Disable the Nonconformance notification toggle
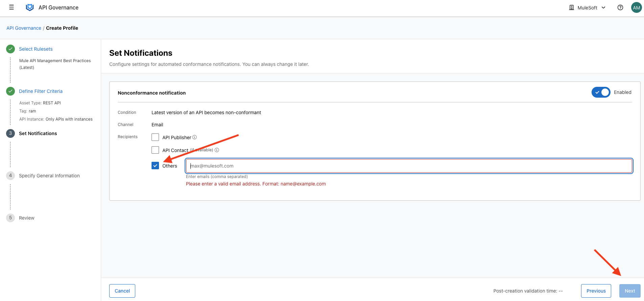The width and height of the screenshot is (644, 301). 601,92
